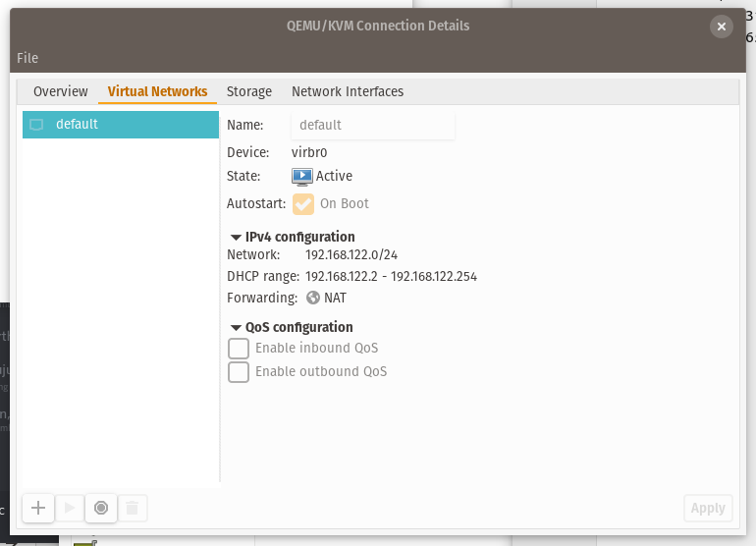Viewport: 756px width, 546px height.
Task: Click the network Name input field
Action: (373, 126)
